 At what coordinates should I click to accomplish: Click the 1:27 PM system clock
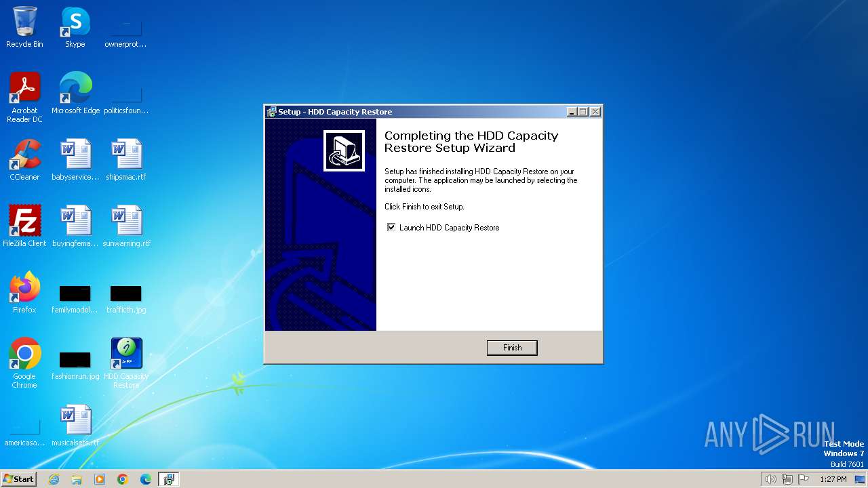833,479
